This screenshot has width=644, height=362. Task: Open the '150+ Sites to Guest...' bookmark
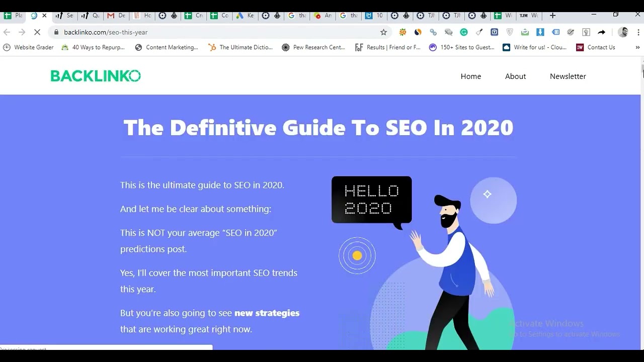tap(462, 47)
